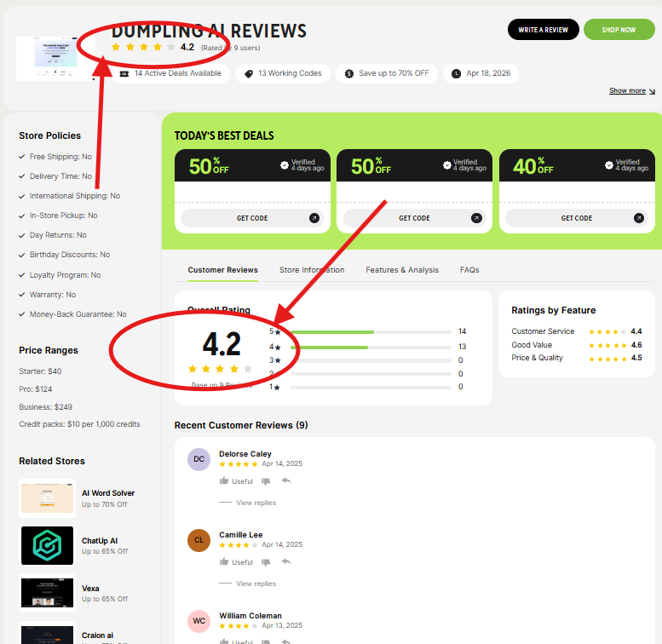Click the tag icon beside Working Codes
The image size is (662, 644).
249,74
